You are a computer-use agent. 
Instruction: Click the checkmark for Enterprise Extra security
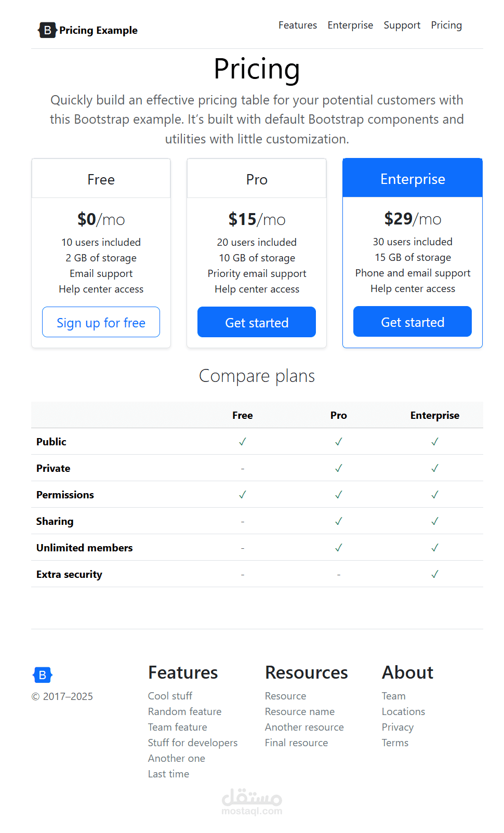pyautogui.click(x=435, y=574)
